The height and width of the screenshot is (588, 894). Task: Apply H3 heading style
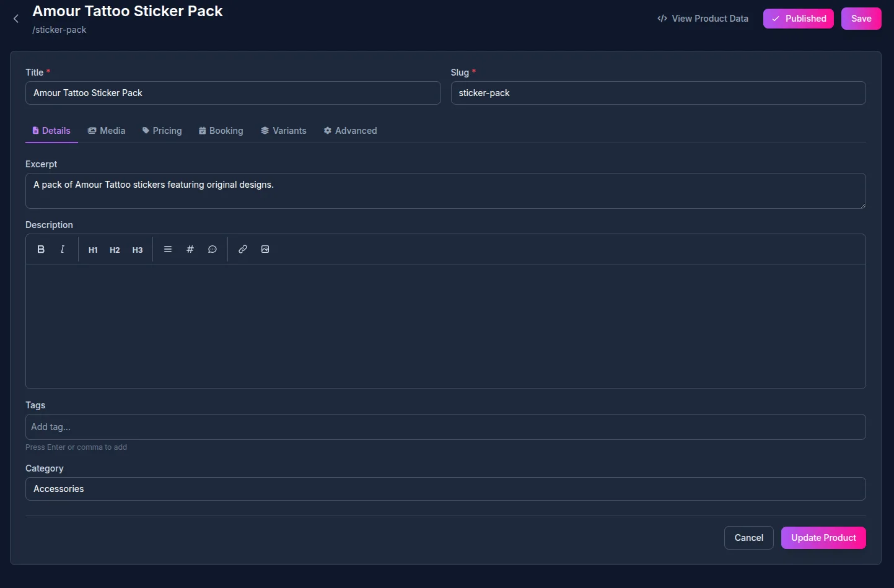click(x=138, y=250)
